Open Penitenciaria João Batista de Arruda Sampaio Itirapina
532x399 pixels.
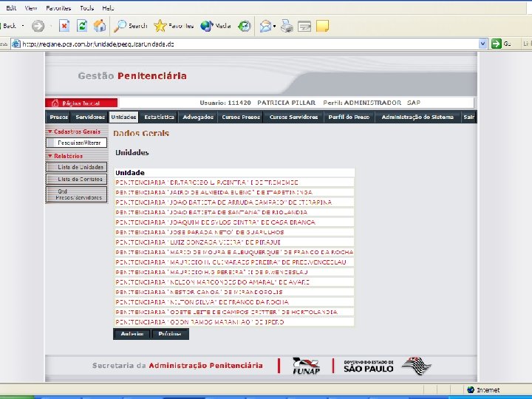pyautogui.click(x=224, y=202)
